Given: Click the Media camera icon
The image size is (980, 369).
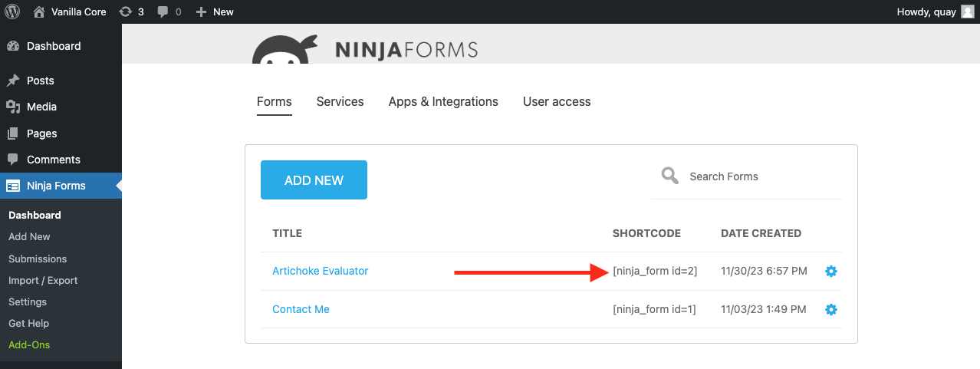Looking at the screenshot, I should click(13, 107).
